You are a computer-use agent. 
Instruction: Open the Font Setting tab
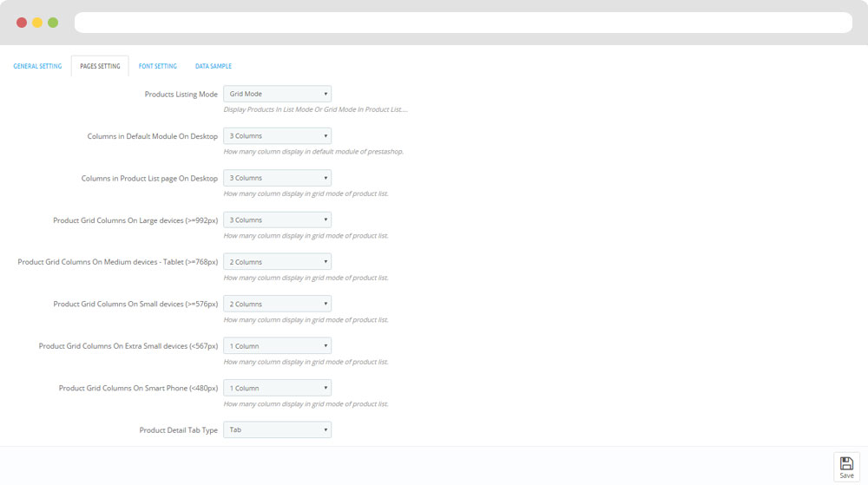coord(157,66)
